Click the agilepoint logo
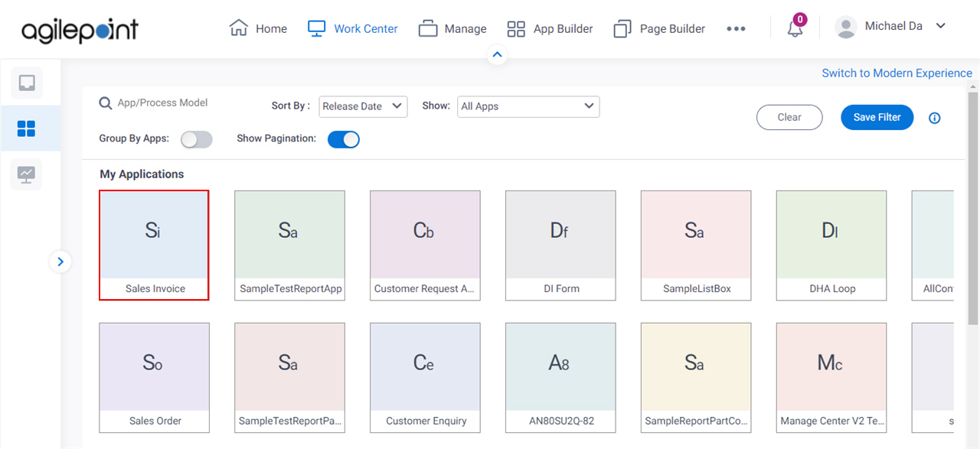980x449 pixels. click(x=80, y=29)
